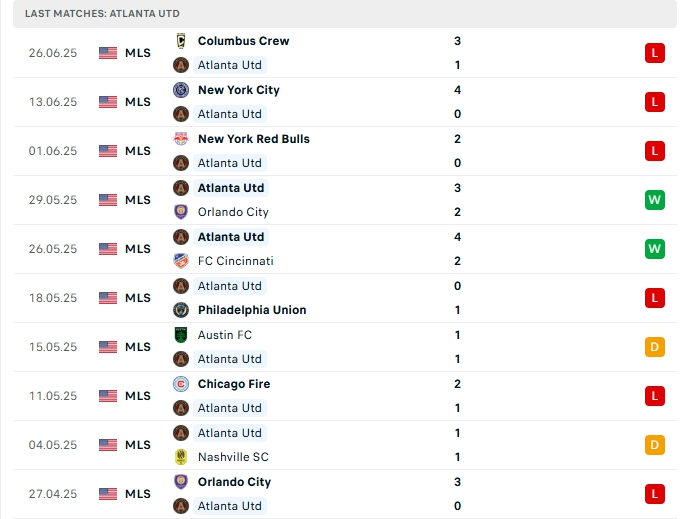The height and width of the screenshot is (519, 683).
Task: Click the New York Red Bulls logo
Action: click(181, 139)
